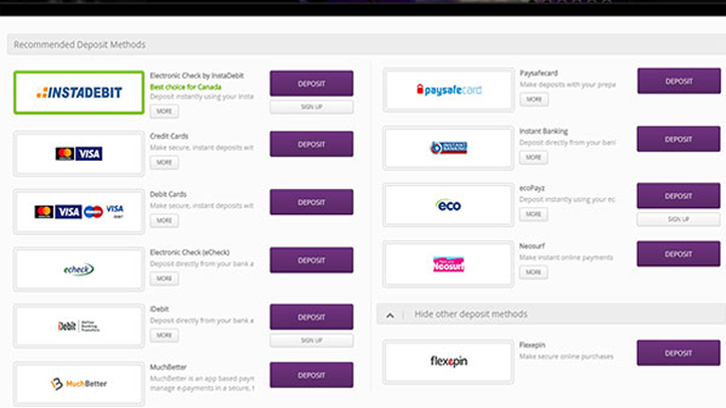Select the flexepin logo tile
726x408 pixels.
(x=448, y=361)
